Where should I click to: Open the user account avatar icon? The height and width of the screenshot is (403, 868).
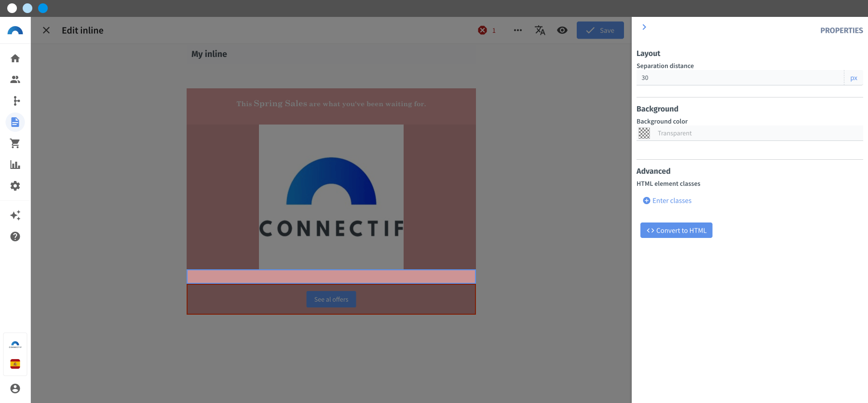point(15,389)
